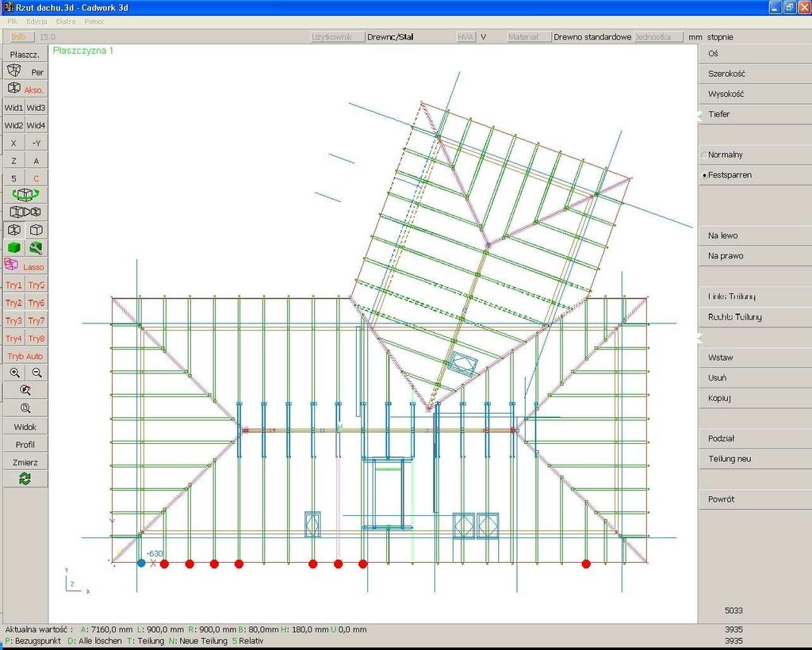This screenshot has width=812, height=650.
Task: Zoom in with the plus magnifier
Action: [14, 373]
